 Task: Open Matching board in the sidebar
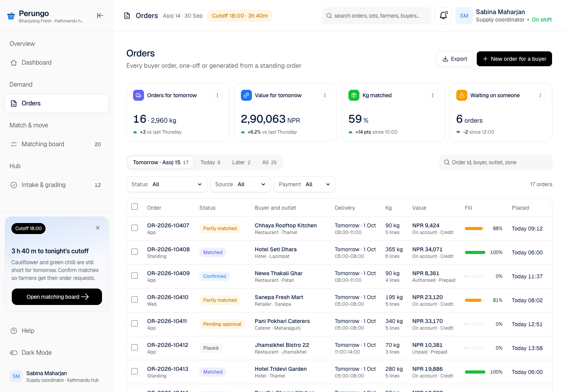(57, 144)
